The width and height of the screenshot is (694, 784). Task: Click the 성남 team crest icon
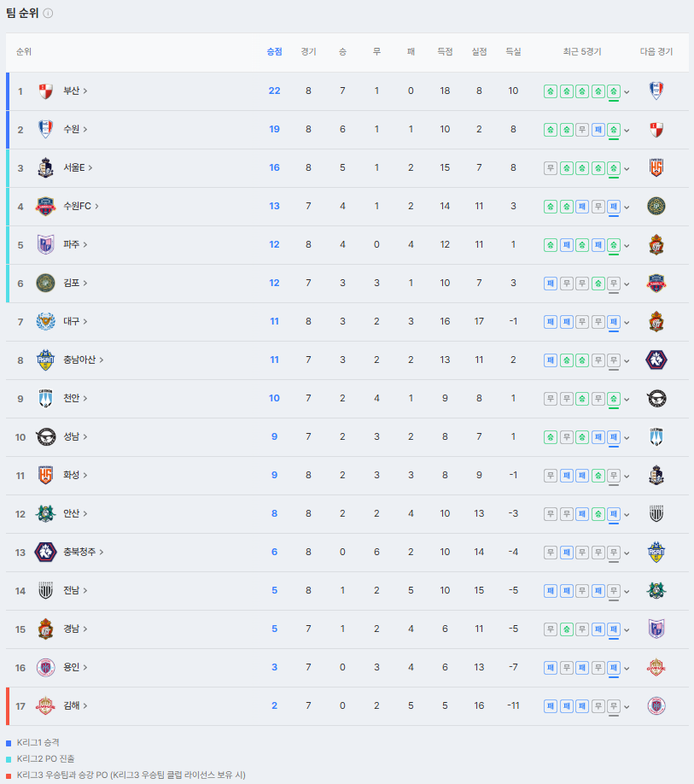click(45, 436)
